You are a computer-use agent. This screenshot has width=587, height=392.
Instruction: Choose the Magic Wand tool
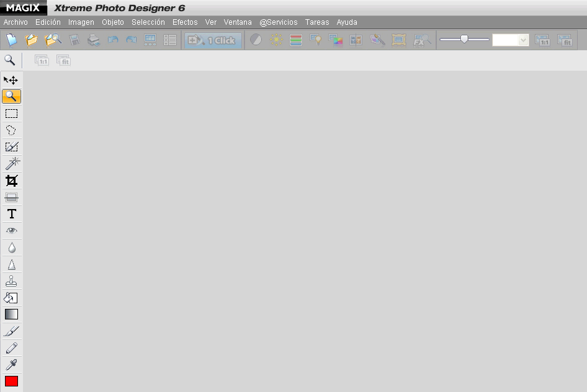[x=11, y=164]
